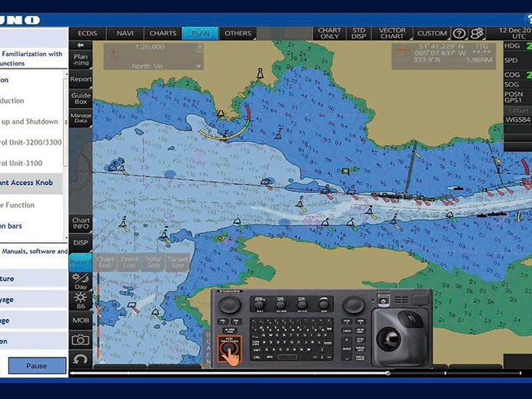Open the North Up orientation dropdown arrow
Screen dimensions: 532x399
point(199,66)
